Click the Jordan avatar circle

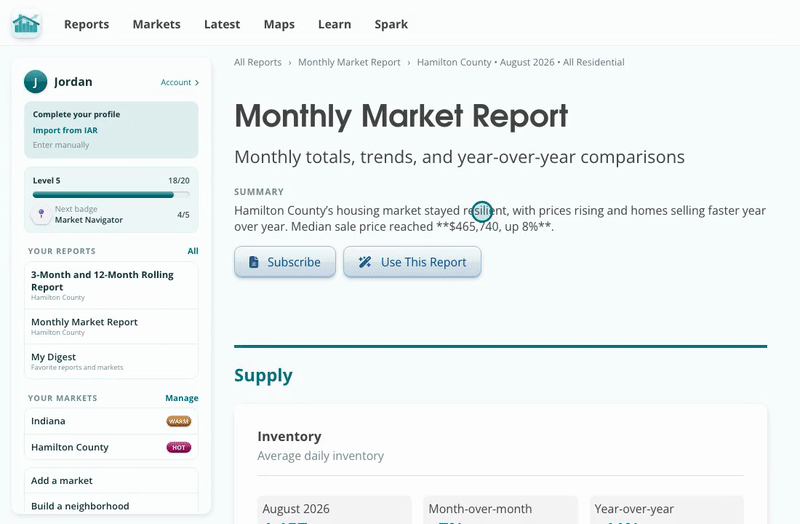[x=35, y=82]
